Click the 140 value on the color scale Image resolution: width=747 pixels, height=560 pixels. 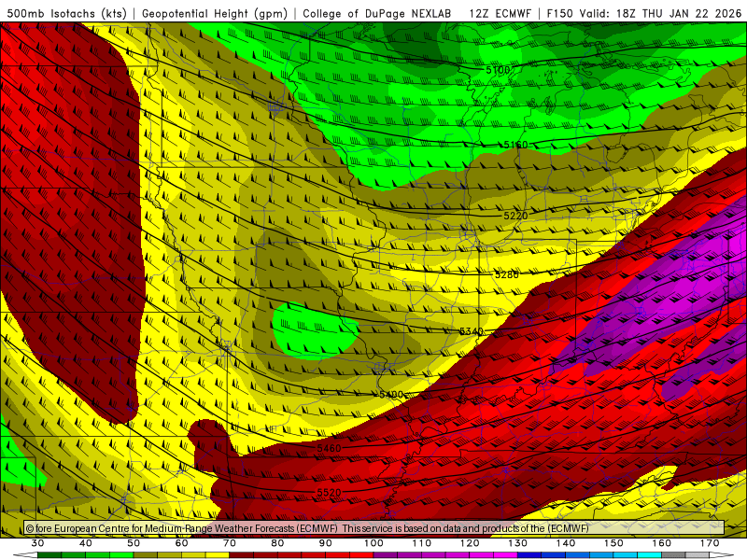point(566,543)
